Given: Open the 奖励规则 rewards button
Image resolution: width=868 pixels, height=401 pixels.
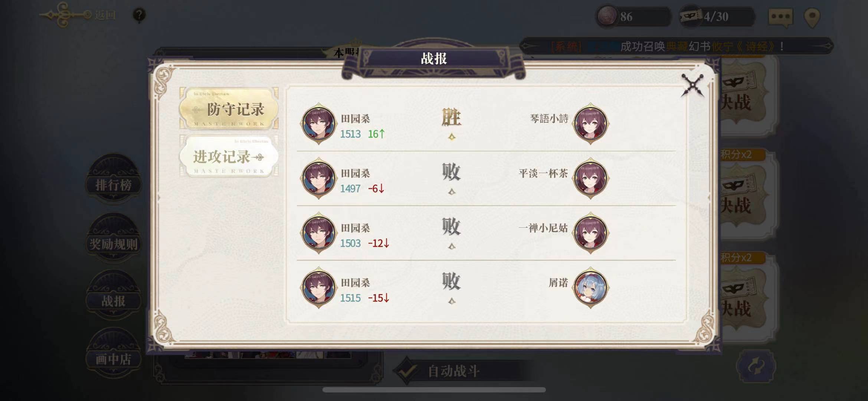Looking at the screenshot, I should click(114, 244).
